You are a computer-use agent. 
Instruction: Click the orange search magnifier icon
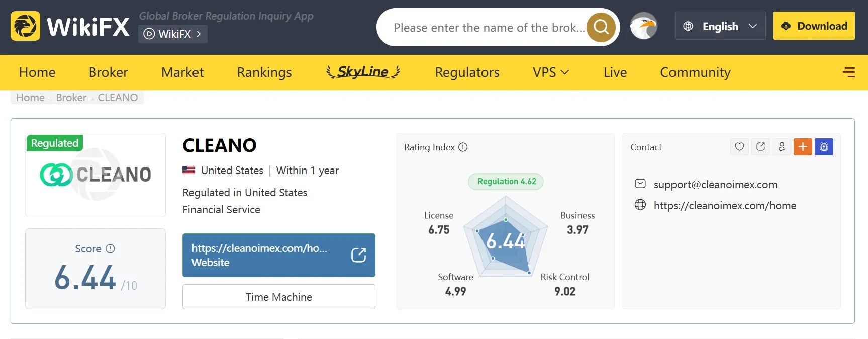pos(601,27)
